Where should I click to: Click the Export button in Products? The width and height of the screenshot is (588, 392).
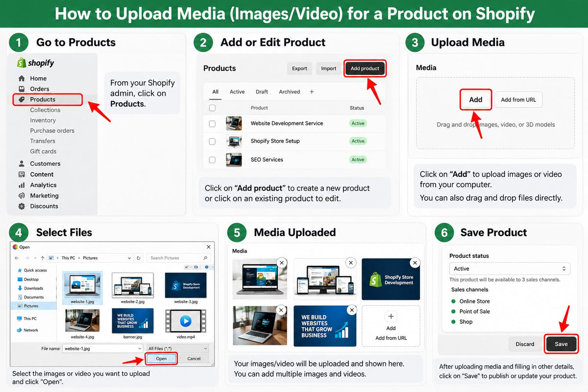pyautogui.click(x=299, y=69)
